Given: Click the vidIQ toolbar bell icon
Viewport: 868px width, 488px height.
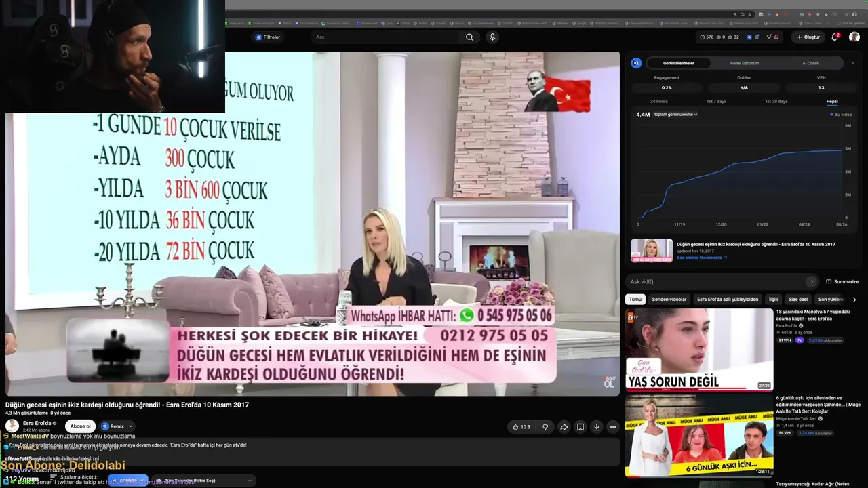Looking at the screenshot, I should (x=776, y=37).
